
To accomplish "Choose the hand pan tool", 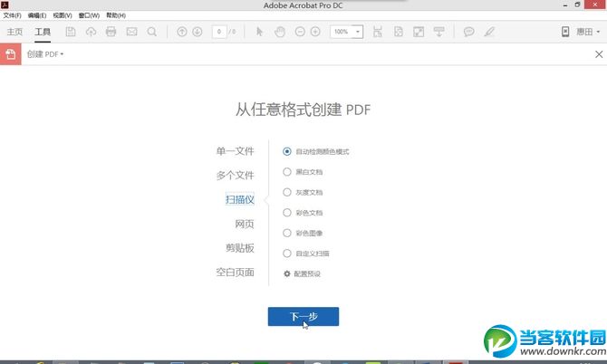I will click(x=280, y=32).
